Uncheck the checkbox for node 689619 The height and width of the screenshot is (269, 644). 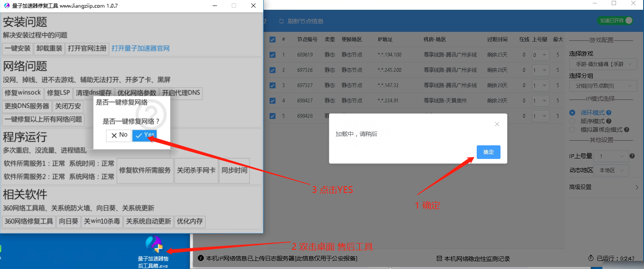point(273,55)
